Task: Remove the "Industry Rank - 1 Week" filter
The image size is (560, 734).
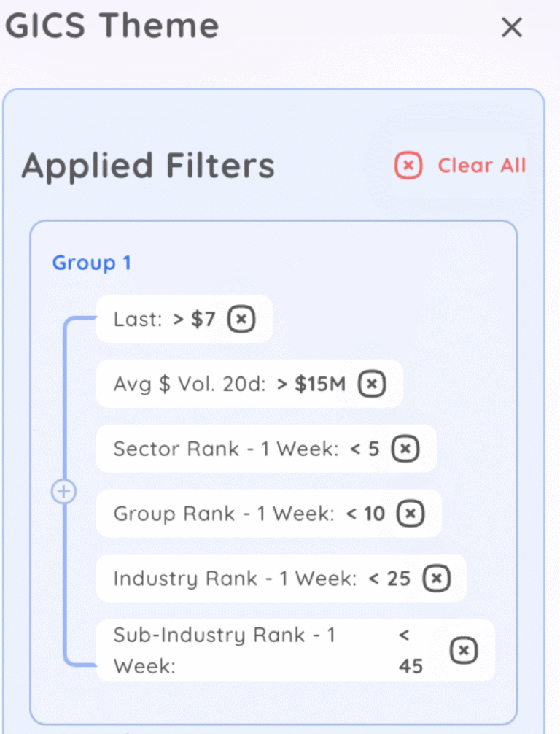Action: [x=436, y=578]
